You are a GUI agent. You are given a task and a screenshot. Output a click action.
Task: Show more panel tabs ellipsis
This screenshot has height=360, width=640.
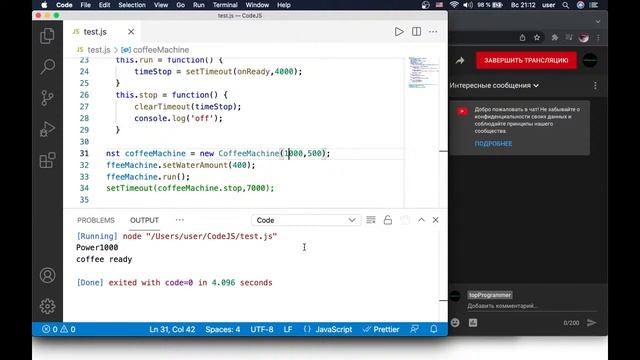pyautogui.click(x=180, y=220)
